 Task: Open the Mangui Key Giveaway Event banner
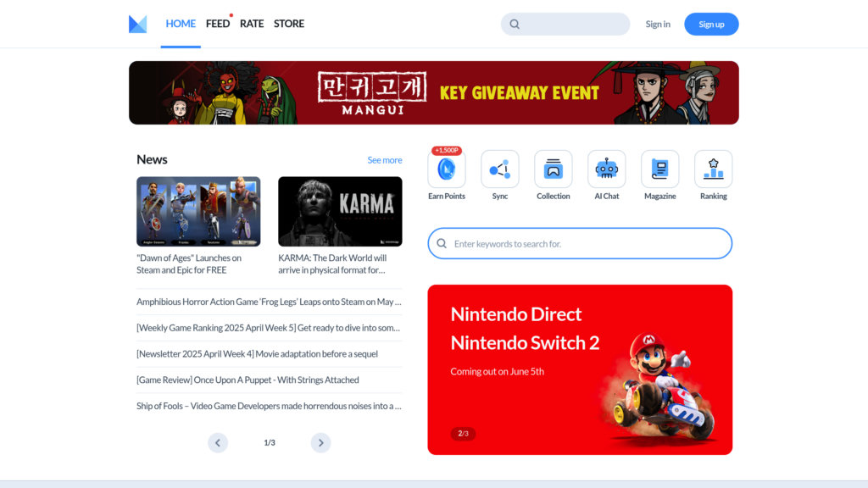[x=434, y=92]
